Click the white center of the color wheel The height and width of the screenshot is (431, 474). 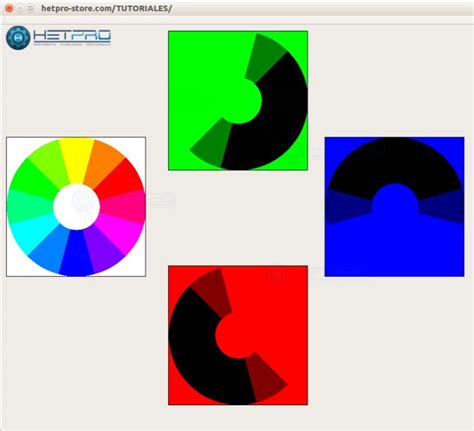click(77, 207)
